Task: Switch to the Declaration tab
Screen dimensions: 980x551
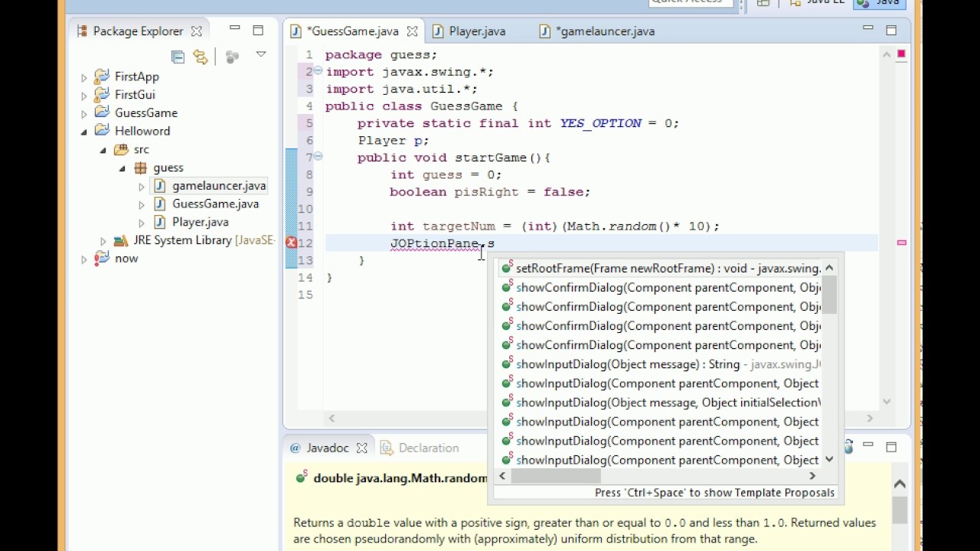Action: click(420, 448)
